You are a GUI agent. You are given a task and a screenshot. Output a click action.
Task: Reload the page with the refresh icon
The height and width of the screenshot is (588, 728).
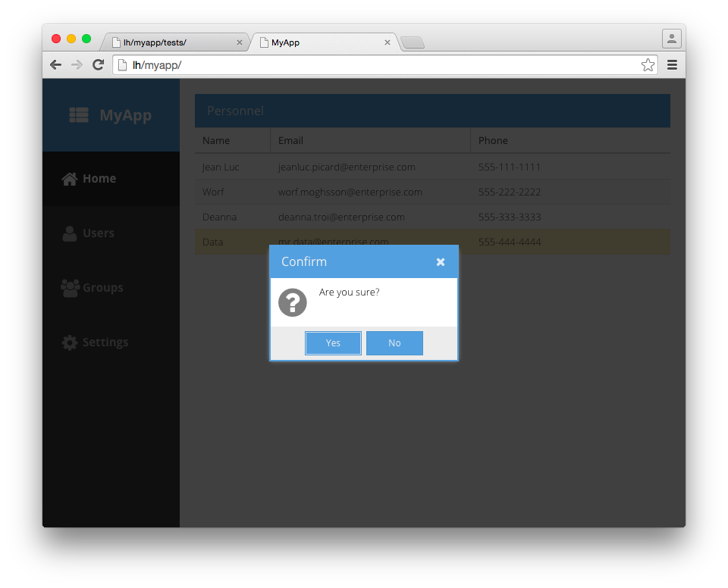point(98,64)
